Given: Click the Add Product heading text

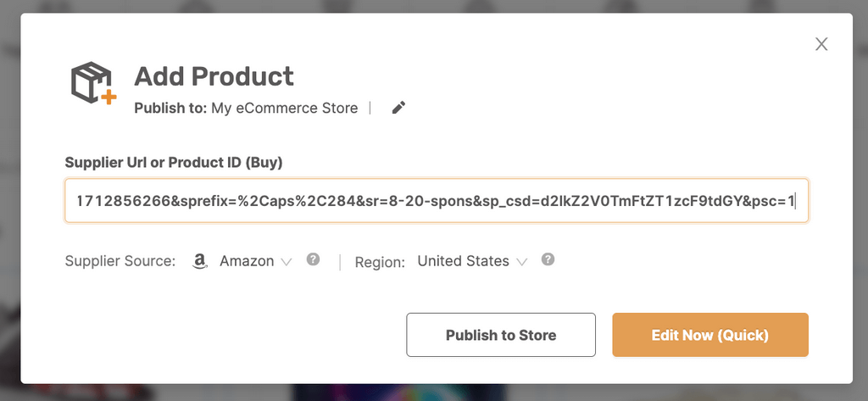Looking at the screenshot, I should [214, 76].
